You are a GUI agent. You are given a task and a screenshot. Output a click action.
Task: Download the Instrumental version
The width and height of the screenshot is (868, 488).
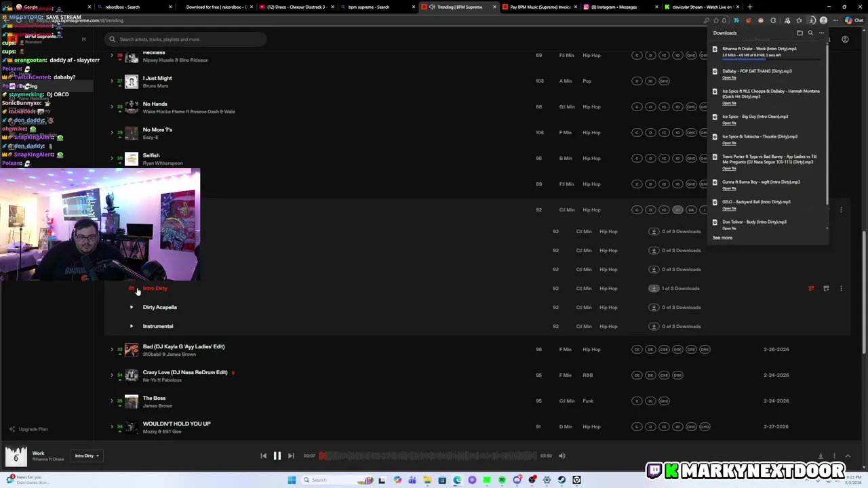click(654, 326)
